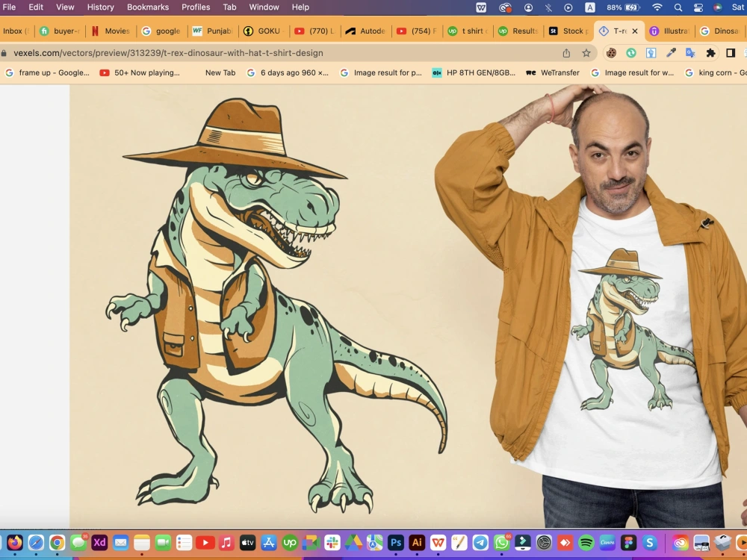Screen dimensions: 747x560
Task: Open Google Drive from the Dock
Action: 353,542
